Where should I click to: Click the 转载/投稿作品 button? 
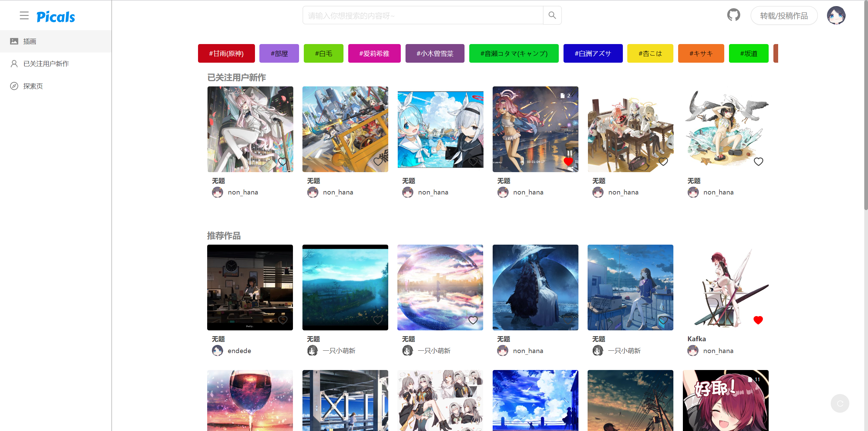pos(784,16)
